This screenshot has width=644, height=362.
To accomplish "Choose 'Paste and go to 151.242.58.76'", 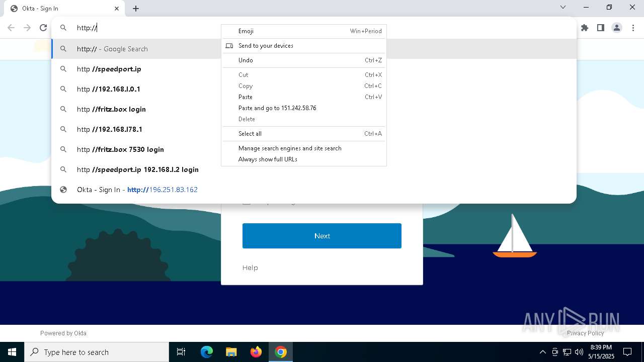I will pyautogui.click(x=304, y=108).
